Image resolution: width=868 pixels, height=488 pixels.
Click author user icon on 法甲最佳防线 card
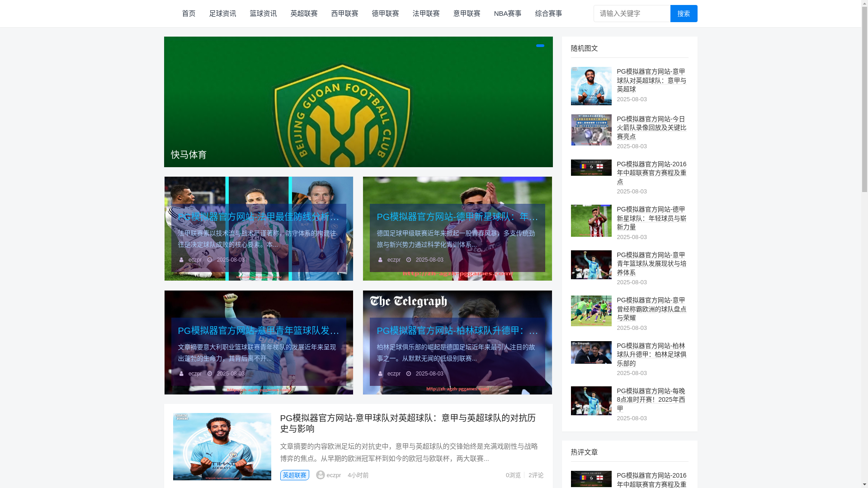(181, 260)
